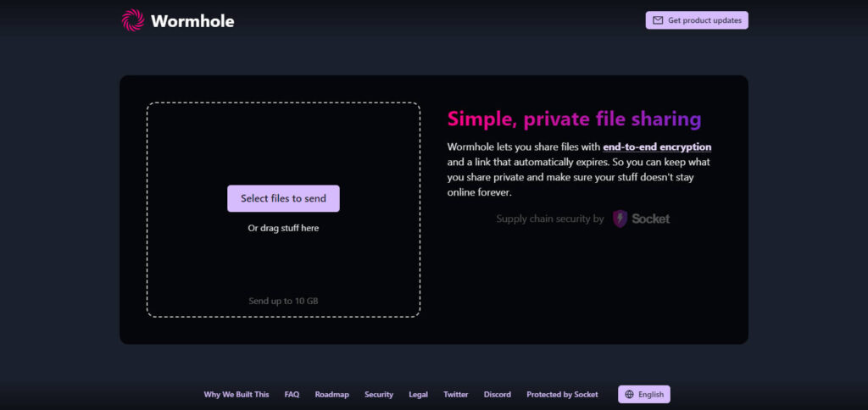This screenshot has height=410, width=868.
Task: Open Why We Built This footer link
Action: (236, 395)
